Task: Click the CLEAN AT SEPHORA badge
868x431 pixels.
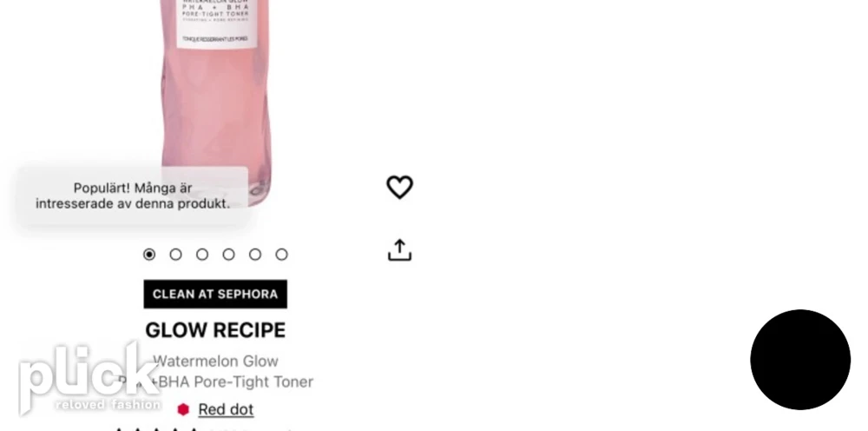Action: (215, 295)
